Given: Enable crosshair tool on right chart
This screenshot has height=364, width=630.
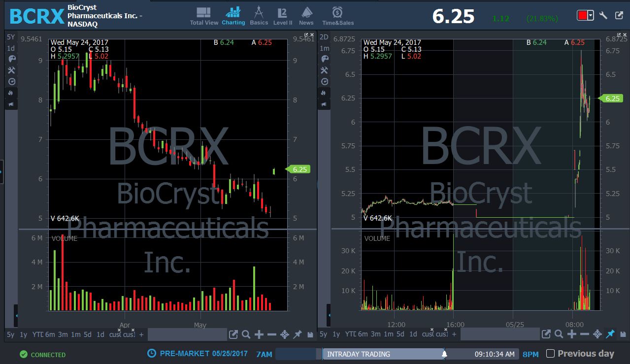Looking at the screenshot, I should click(x=597, y=334).
